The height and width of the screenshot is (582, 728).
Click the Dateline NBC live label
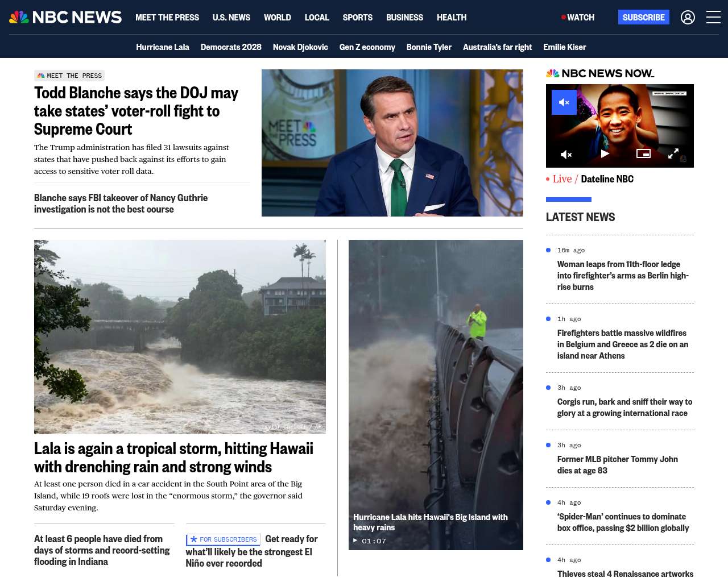[x=607, y=179]
